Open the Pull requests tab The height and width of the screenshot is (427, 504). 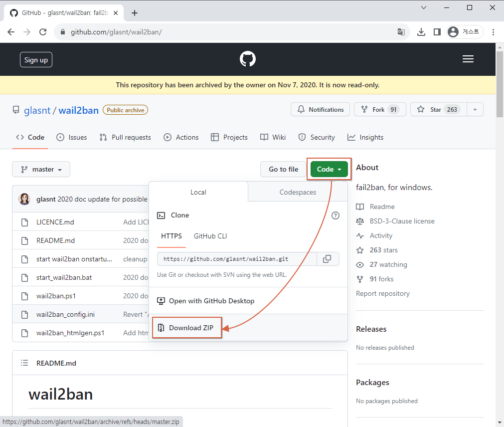tap(125, 138)
